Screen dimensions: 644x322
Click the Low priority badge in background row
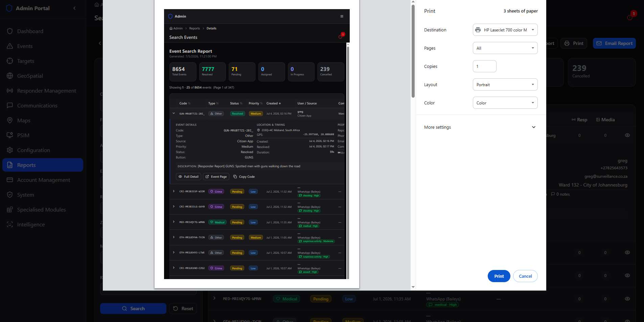349,299
